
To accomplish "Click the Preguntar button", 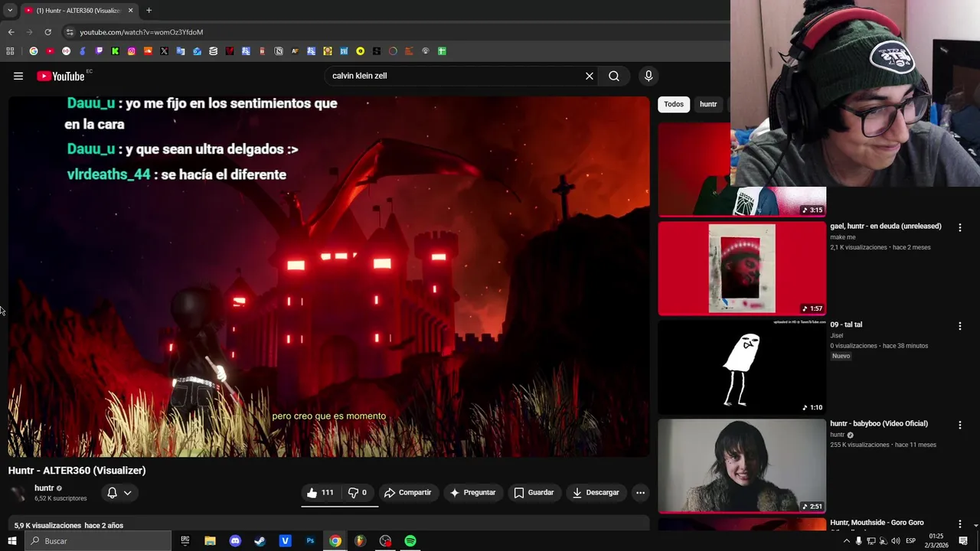I will point(472,493).
